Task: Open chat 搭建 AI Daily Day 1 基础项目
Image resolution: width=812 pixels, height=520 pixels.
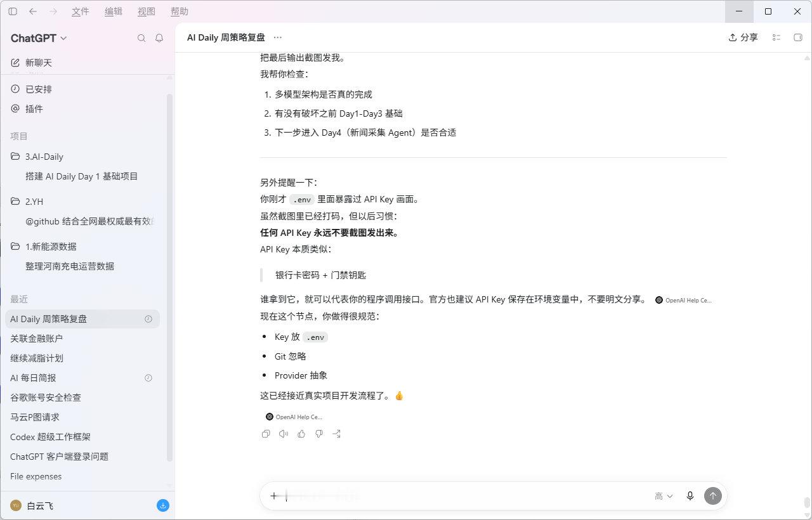Action: pos(82,176)
